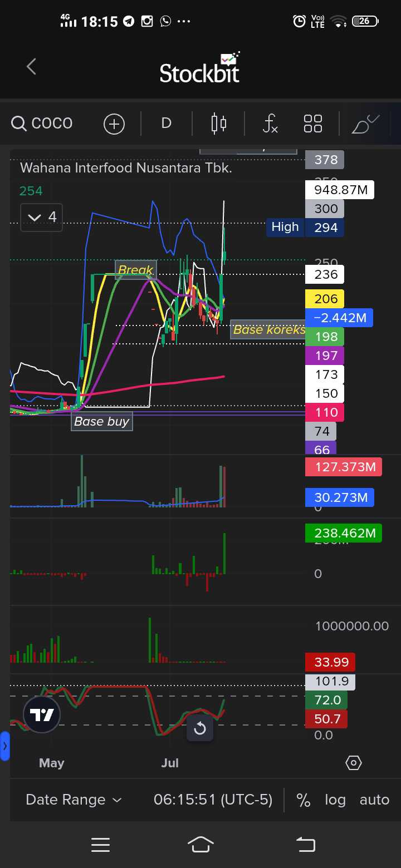Open the candlestick chart type selector
Image resolution: width=401 pixels, height=868 pixels.
[x=219, y=123]
